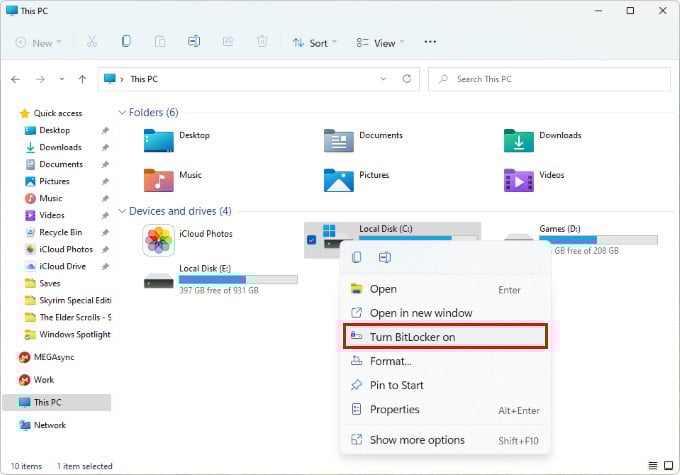Click Copy icon in context menu
Viewport: 680px width, 475px height.
(x=356, y=257)
